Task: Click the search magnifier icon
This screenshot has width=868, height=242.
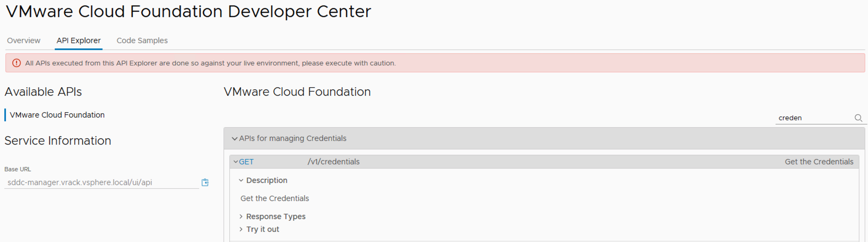Action: click(858, 118)
